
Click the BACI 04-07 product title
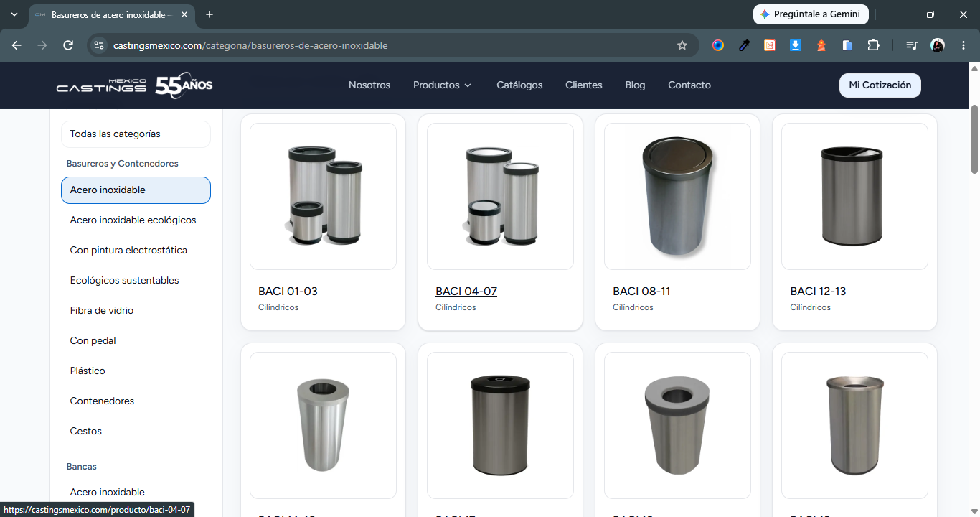[466, 292]
